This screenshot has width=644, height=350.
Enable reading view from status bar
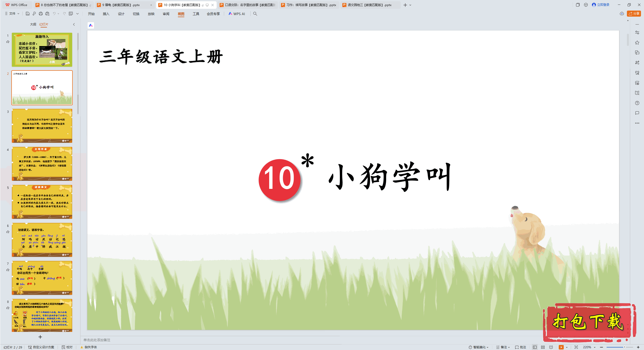551,347
